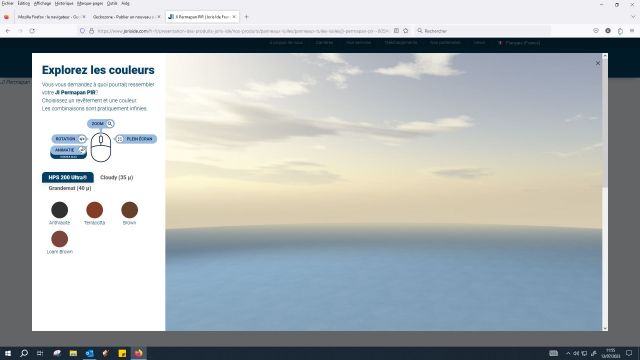Open the Marque-pages menu

(90, 3)
